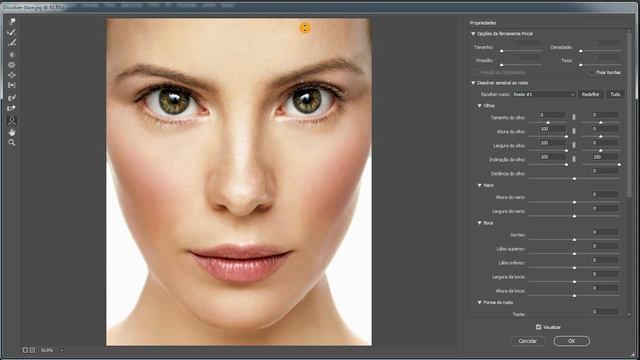Select the Reconstruct tool

[12, 32]
